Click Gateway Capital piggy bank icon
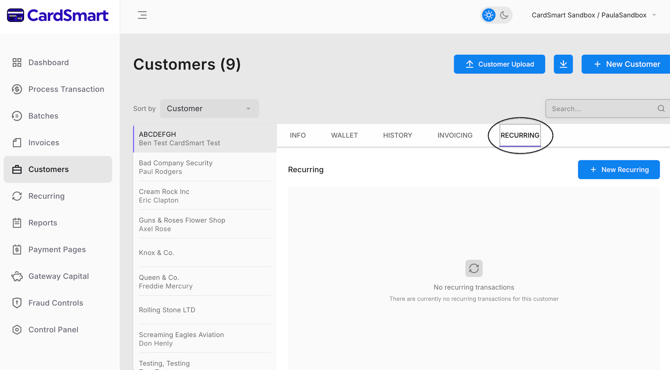Viewport: 670px width, 370px height. pos(17,276)
